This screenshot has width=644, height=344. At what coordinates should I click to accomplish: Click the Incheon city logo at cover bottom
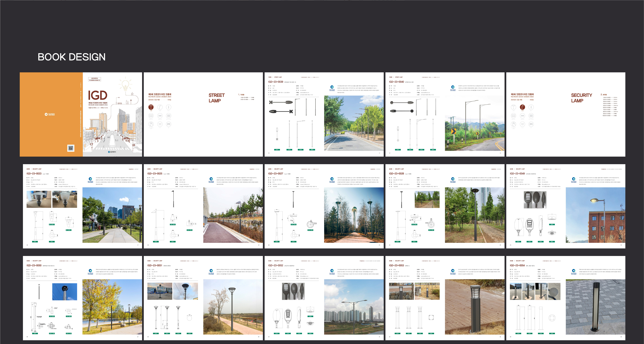coord(112,152)
